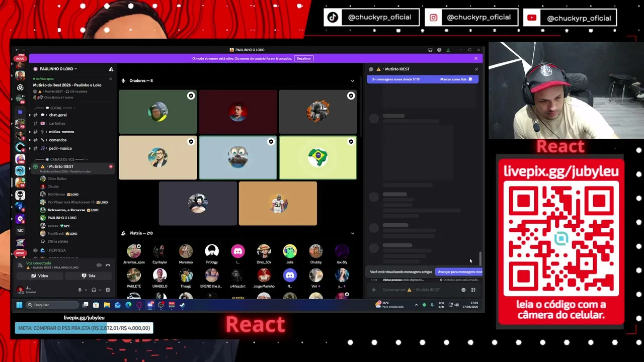Click speaker Chico Butico in voice list
Viewport: 644px width, 362px height.
tap(57, 178)
